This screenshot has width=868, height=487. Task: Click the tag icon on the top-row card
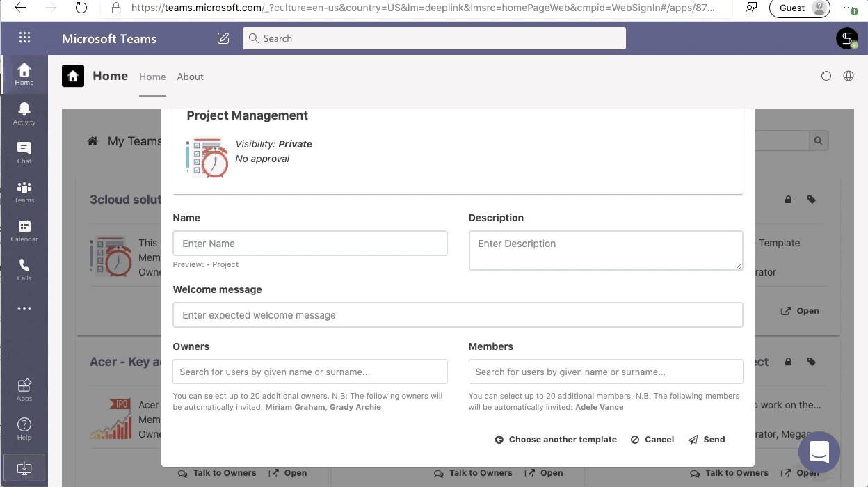[811, 200]
